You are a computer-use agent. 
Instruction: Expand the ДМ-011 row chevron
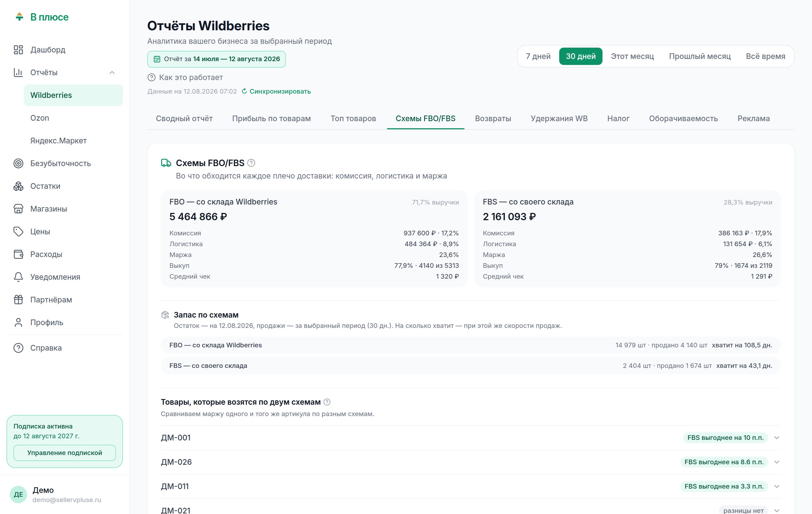point(777,486)
